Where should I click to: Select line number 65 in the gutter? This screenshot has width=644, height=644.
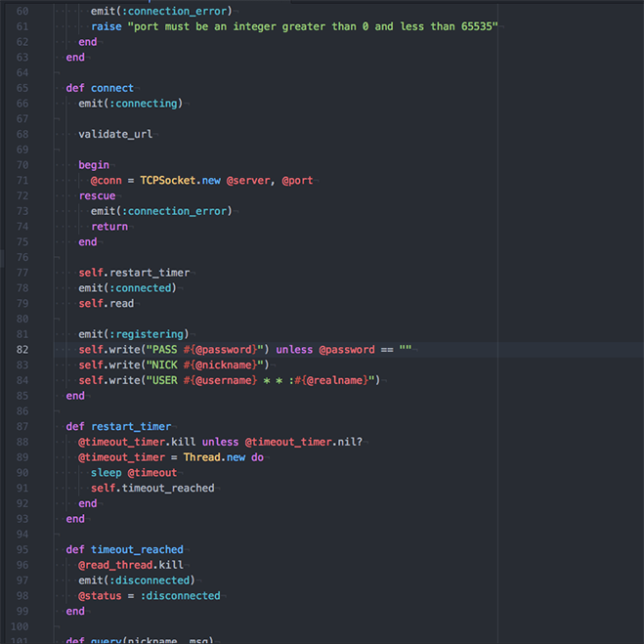pyautogui.click(x=22, y=88)
